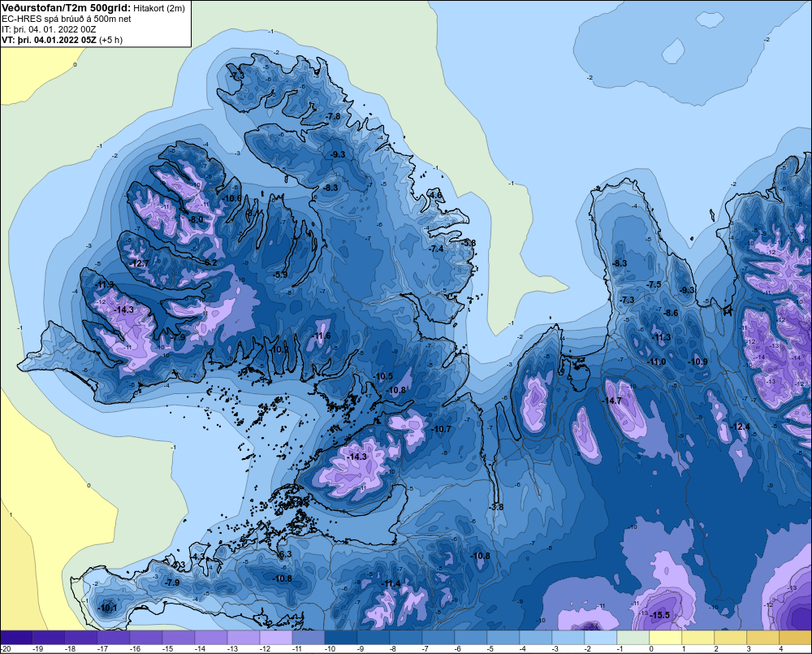812x654 pixels.
Task: Click legend swatch between -20 and -19
Action: [x=17, y=638]
